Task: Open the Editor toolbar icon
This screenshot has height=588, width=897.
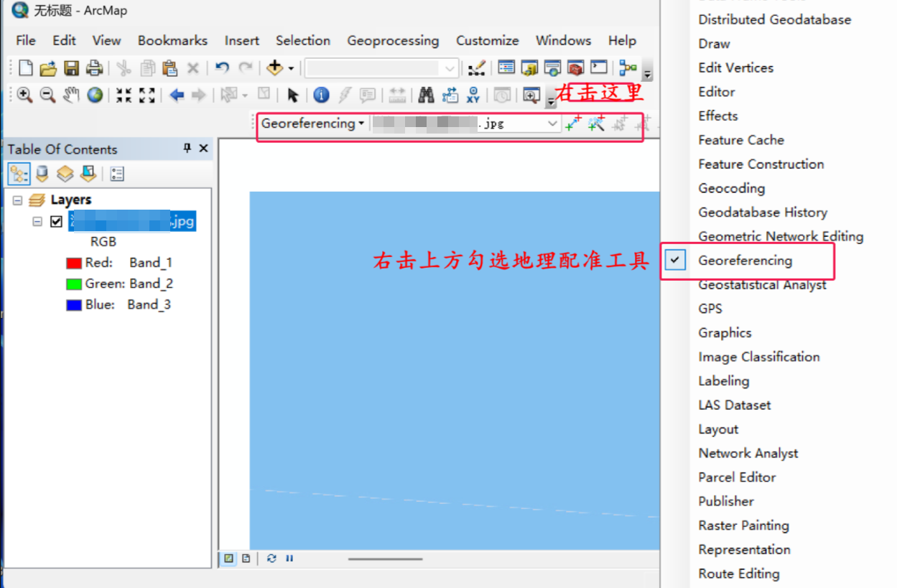Action: 476,68
